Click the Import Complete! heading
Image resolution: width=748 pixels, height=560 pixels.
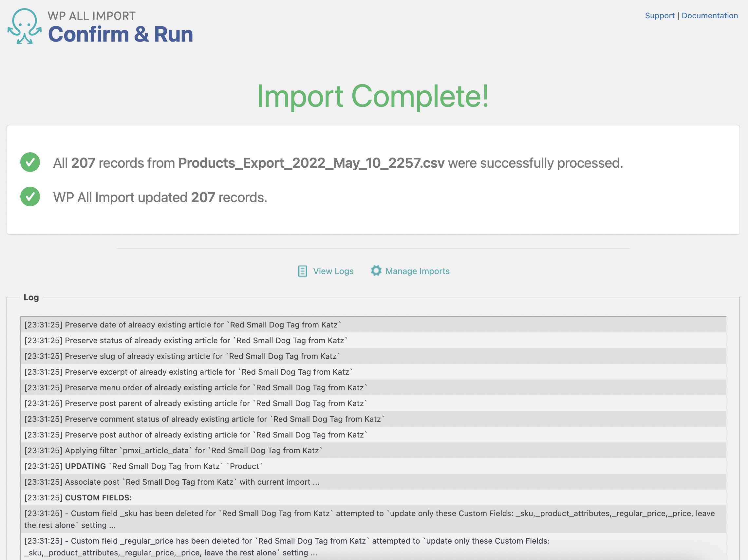pos(373,96)
